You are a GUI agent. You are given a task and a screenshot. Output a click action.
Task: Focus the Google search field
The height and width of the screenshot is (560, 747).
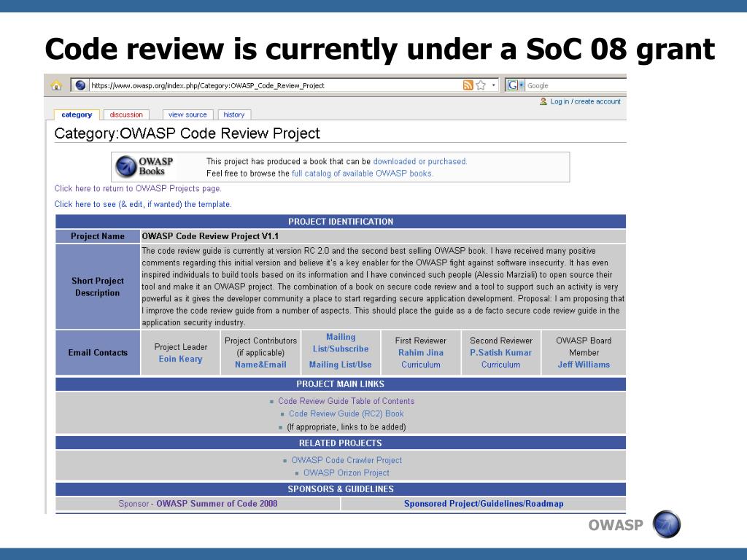coord(576,86)
